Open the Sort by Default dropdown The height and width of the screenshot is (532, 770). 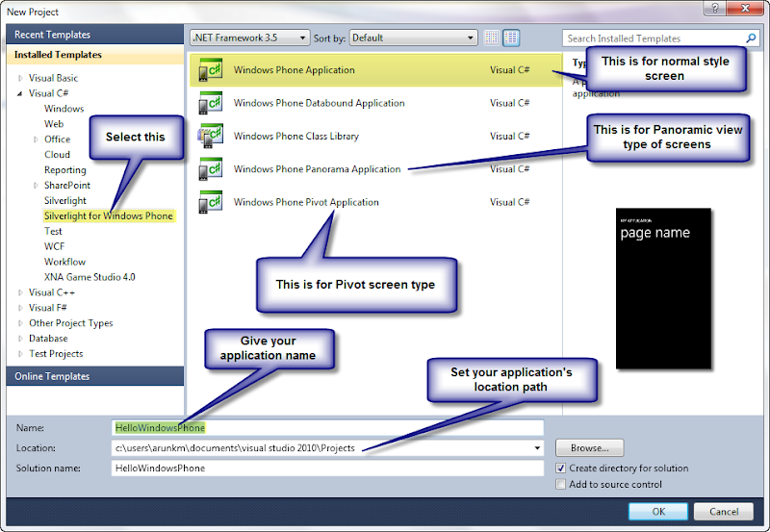coord(414,38)
